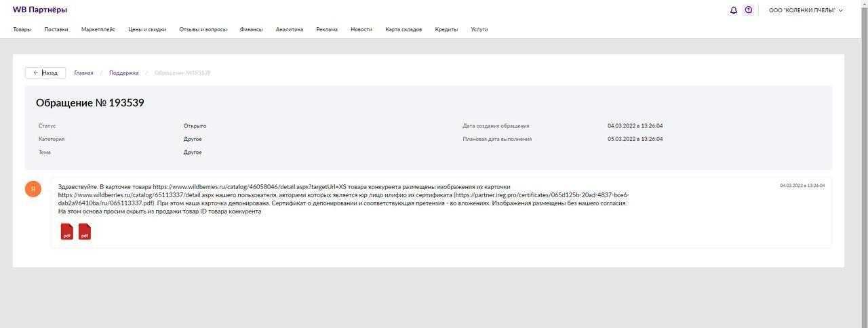This screenshot has height=328, width=868.
Task: Open the Товары menu
Action: [22, 30]
